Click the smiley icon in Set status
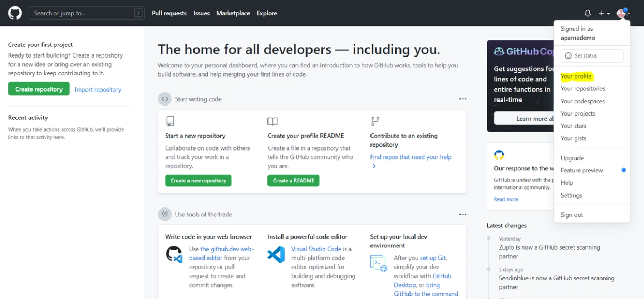The height and width of the screenshot is (299, 644). 568,56
